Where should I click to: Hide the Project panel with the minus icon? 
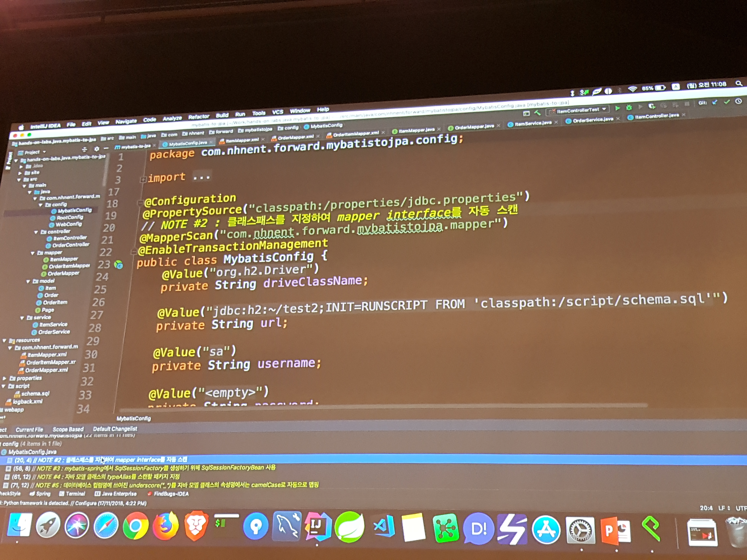pos(106,148)
